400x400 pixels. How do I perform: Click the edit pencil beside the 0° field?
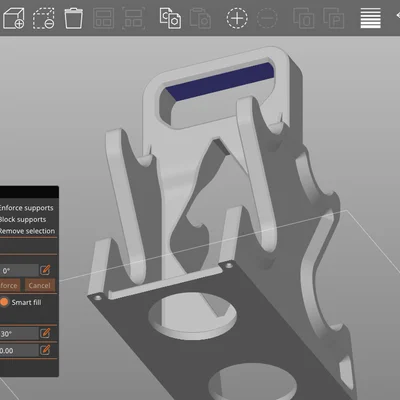(x=45, y=270)
